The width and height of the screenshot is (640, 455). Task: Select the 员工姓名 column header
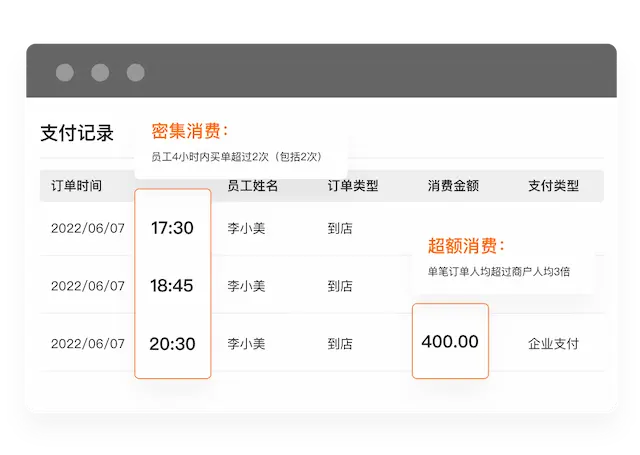click(252, 186)
